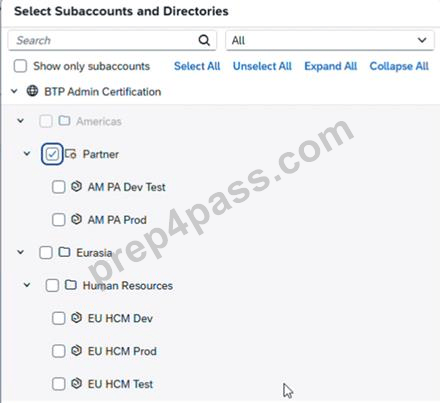Image resolution: width=442 pixels, height=403 pixels.
Task: Click the AM PA Dev Test subaccount icon
Action: tap(76, 186)
